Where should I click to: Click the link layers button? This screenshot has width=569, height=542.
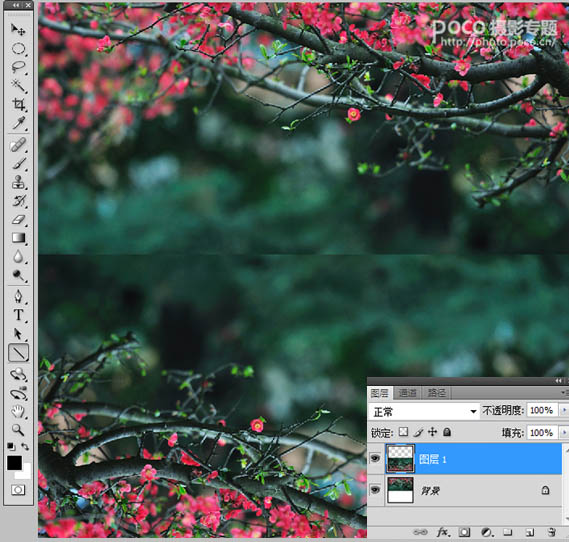point(420,532)
